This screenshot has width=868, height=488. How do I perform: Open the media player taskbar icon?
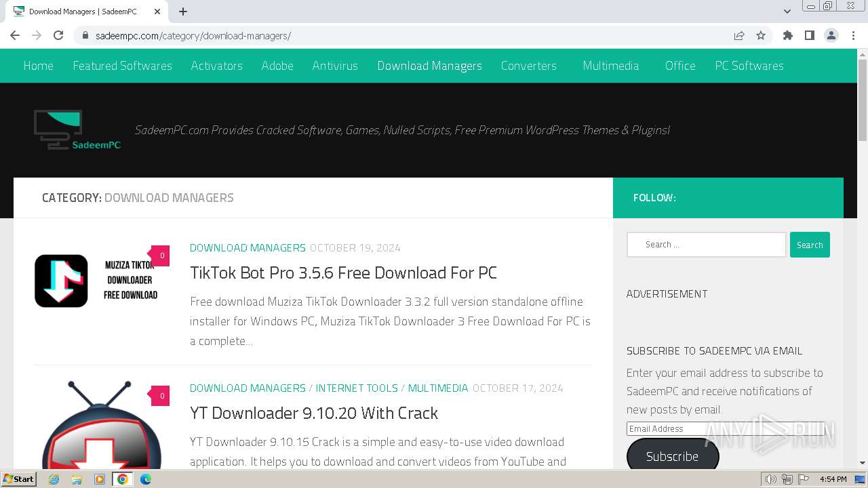[x=100, y=479]
